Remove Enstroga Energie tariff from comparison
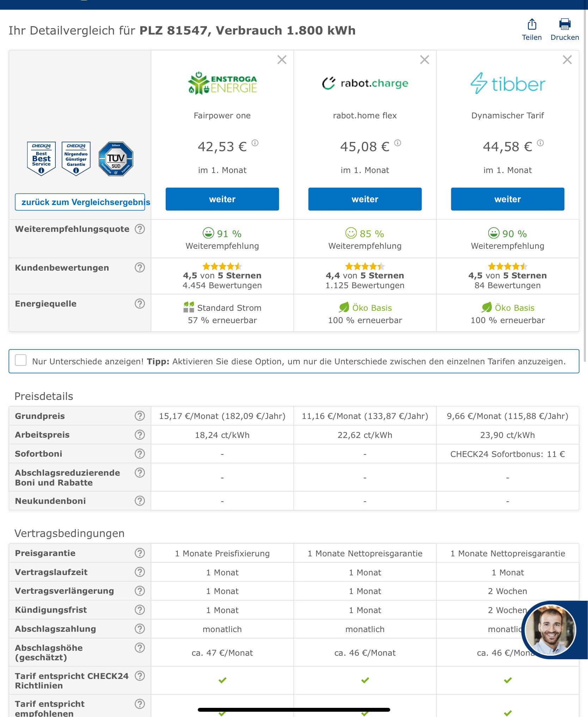588x717 pixels. coord(282,60)
